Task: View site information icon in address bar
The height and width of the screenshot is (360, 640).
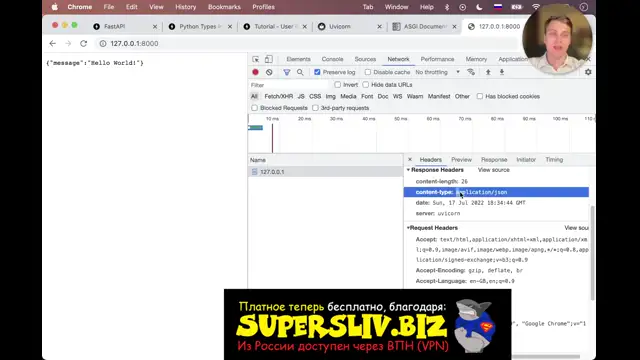Action: [103, 43]
